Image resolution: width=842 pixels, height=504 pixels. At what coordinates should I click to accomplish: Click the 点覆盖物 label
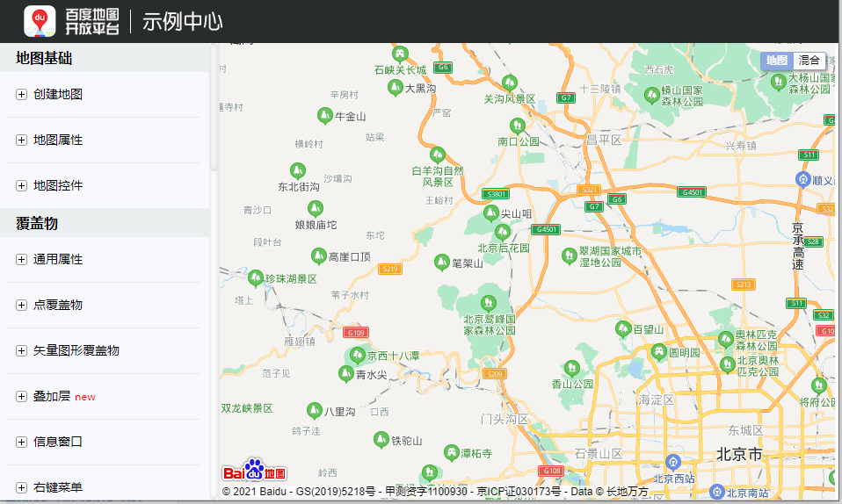point(58,305)
